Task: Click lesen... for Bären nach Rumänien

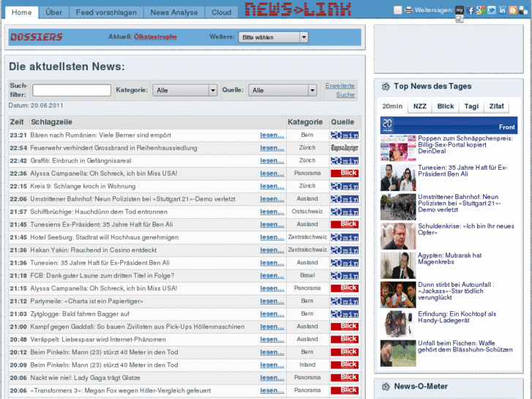Action: click(272, 135)
